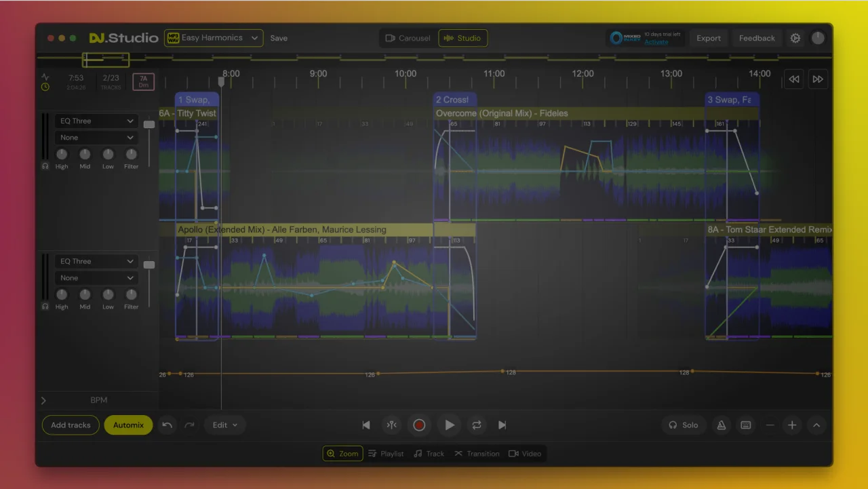Click the playhead marker on time ruler
The width and height of the screenshot is (868, 489).
(221, 81)
